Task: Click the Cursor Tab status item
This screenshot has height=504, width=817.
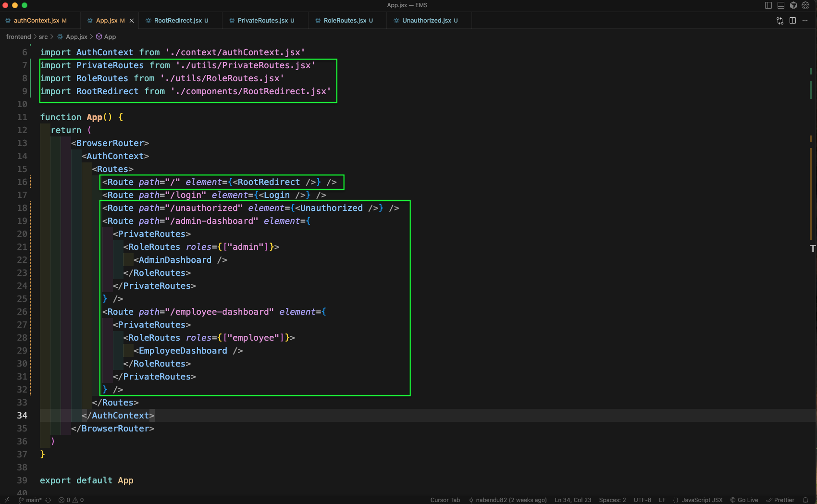Action: tap(445, 500)
